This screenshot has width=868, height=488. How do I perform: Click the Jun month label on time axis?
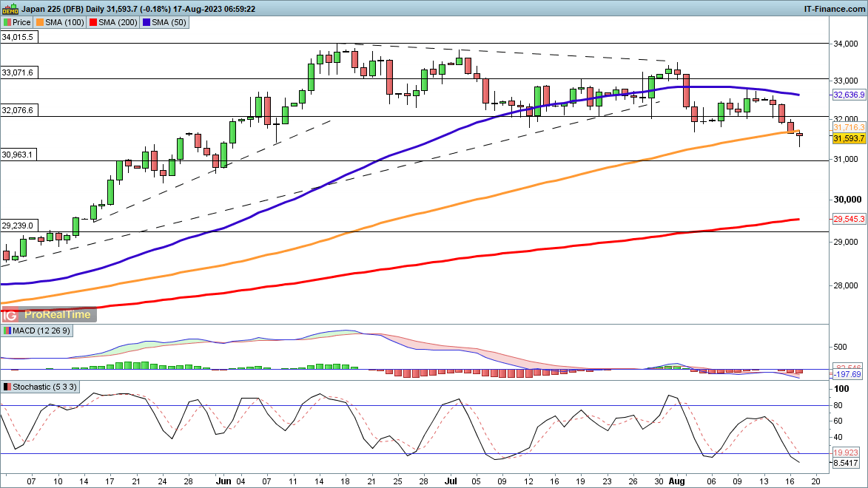223,481
